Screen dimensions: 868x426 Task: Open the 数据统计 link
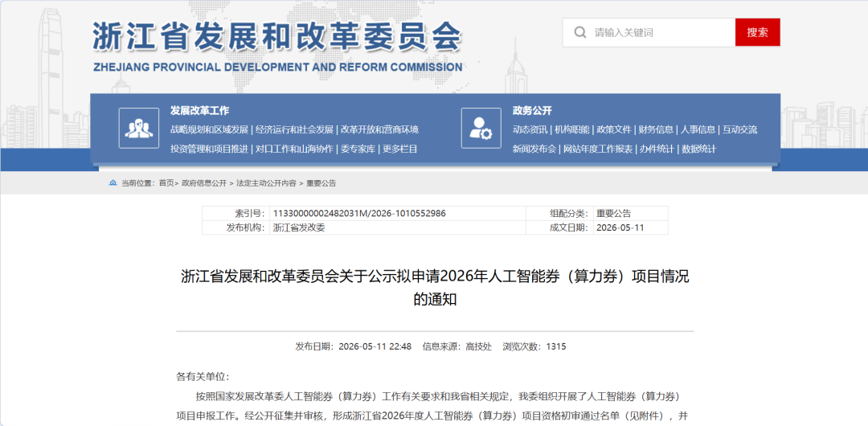tap(698, 149)
